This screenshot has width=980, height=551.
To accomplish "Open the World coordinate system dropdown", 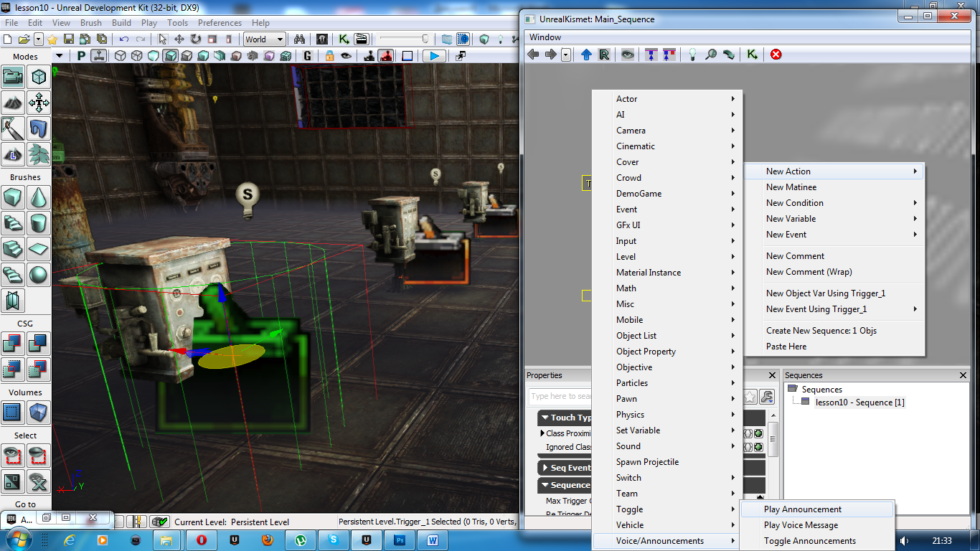I will point(265,39).
